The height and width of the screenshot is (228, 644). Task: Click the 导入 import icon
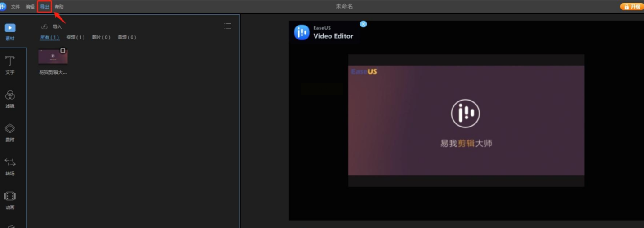[x=44, y=27]
